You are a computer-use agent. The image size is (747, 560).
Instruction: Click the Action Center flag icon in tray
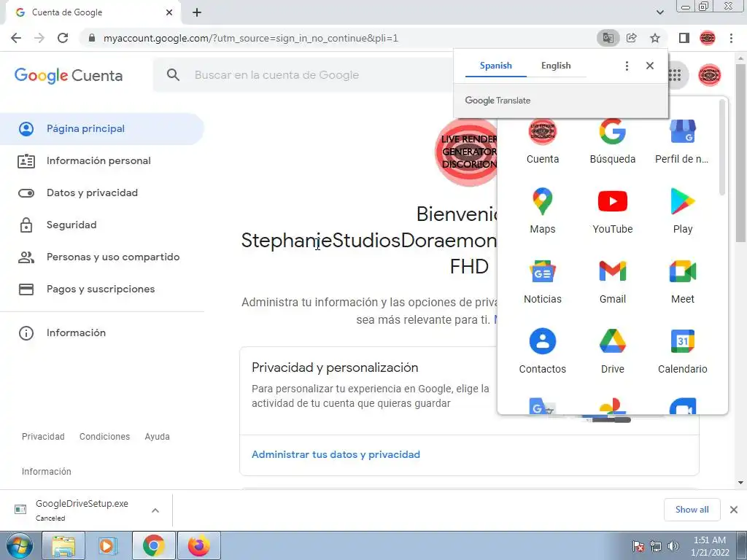638,546
